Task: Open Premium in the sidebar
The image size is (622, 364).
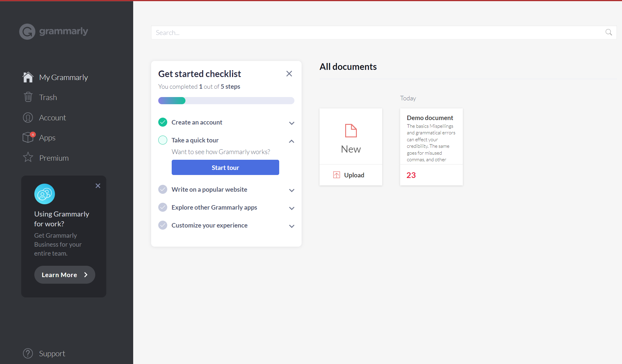Action: [54, 158]
